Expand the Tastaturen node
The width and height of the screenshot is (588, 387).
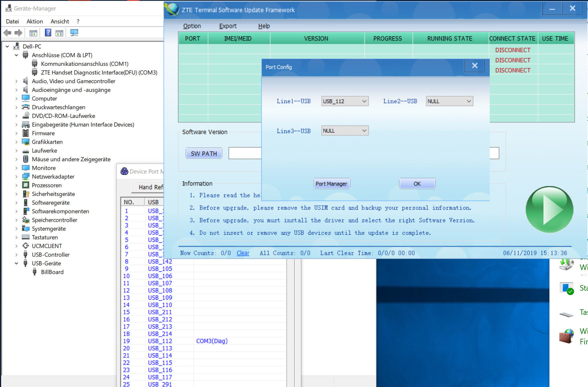(x=17, y=237)
